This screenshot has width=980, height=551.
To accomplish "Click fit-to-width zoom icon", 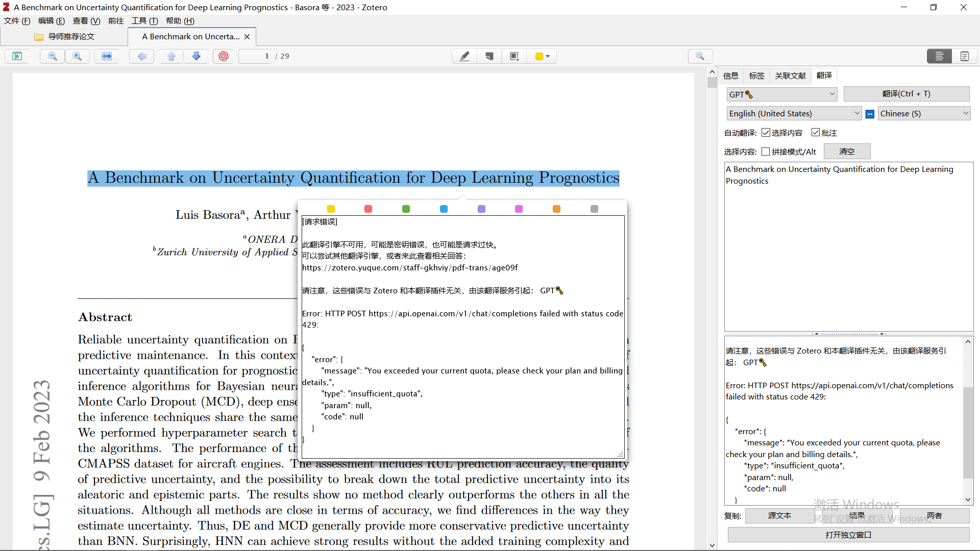I will pyautogui.click(x=106, y=56).
